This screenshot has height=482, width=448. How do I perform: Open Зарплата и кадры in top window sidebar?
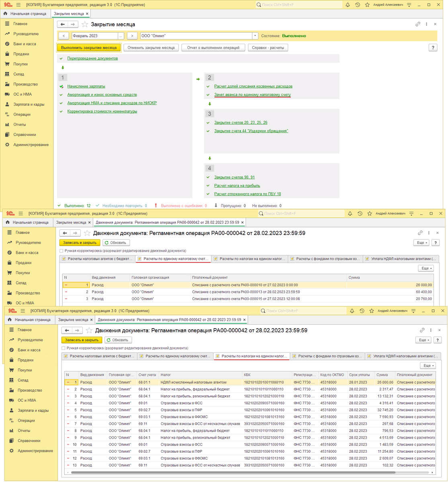point(29,104)
